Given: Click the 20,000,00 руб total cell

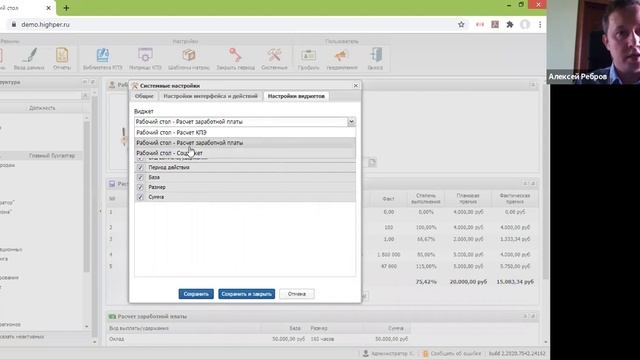Looking at the screenshot, I should 468,282.
